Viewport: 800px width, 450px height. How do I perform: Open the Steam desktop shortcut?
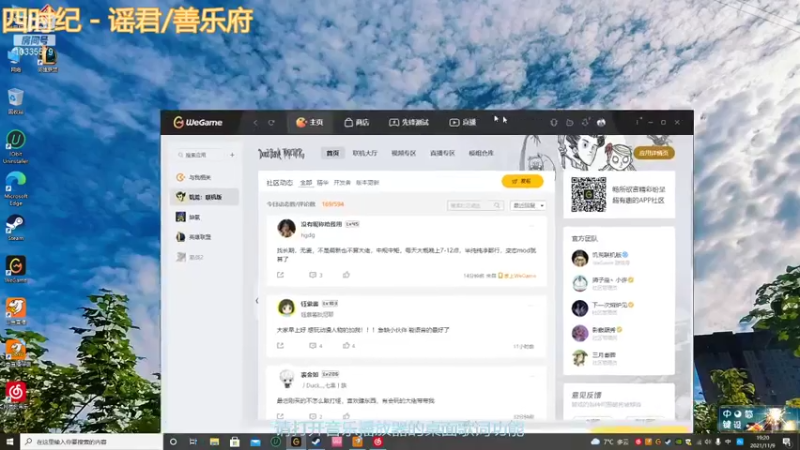[15, 228]
